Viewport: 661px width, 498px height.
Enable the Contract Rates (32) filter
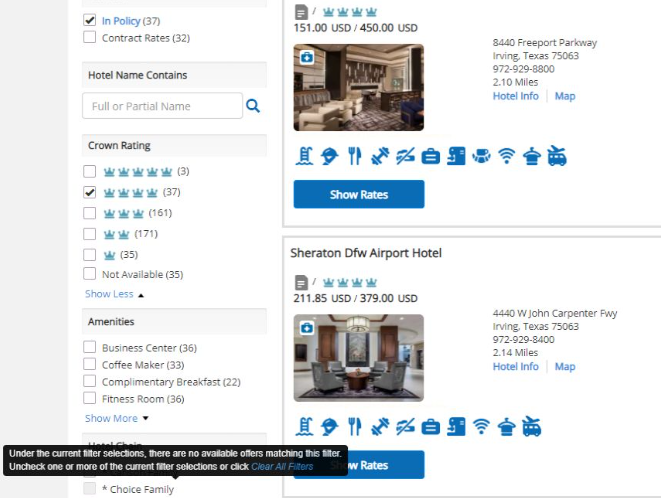tap(89, 37)
